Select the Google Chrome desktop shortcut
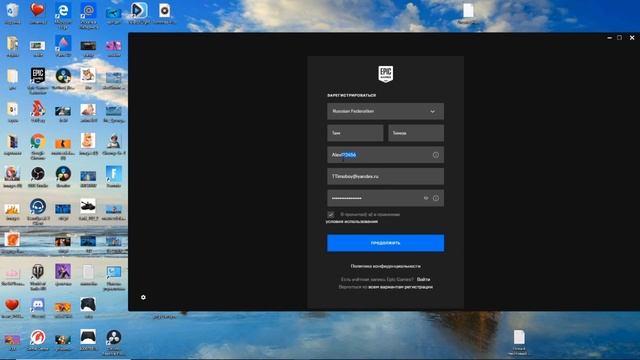640x360 pixels. point(38,146)
